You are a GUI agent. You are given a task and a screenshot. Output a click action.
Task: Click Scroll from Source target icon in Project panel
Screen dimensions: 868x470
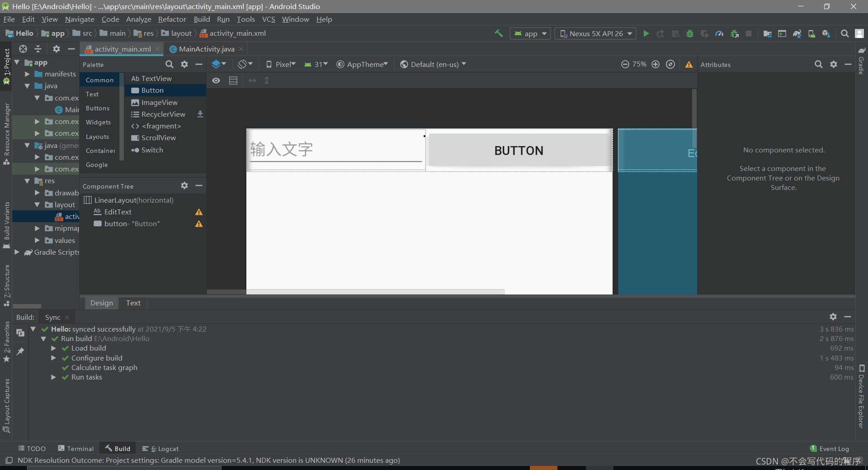point(23,49)
